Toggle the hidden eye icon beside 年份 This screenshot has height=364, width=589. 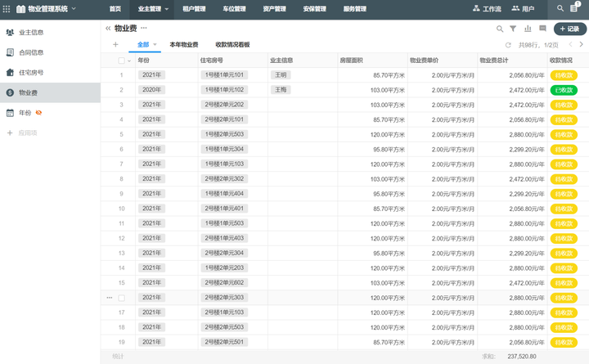coord(38,112)
